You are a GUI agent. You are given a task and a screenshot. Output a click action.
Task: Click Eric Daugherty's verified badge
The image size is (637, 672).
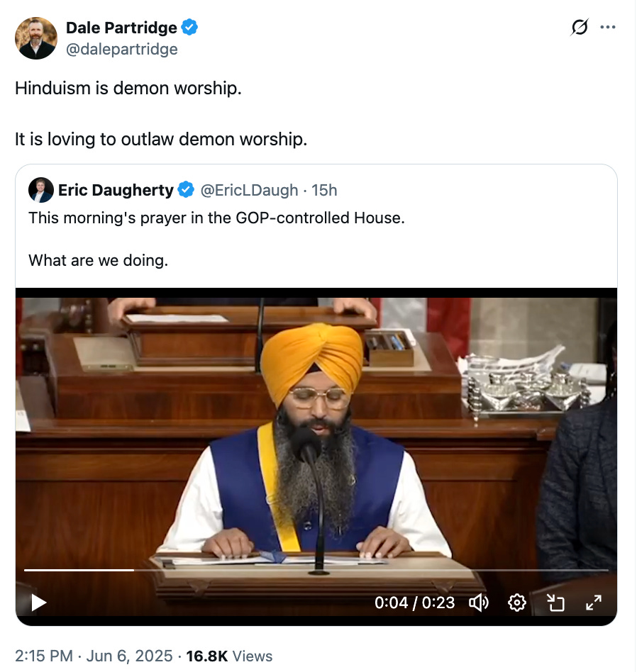186,190
